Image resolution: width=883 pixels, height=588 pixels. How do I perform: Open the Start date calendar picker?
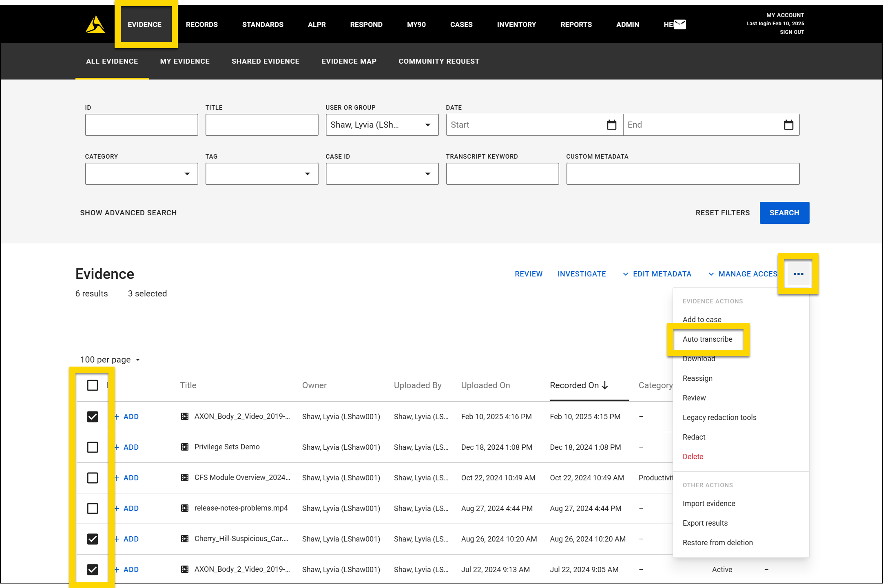611,125
